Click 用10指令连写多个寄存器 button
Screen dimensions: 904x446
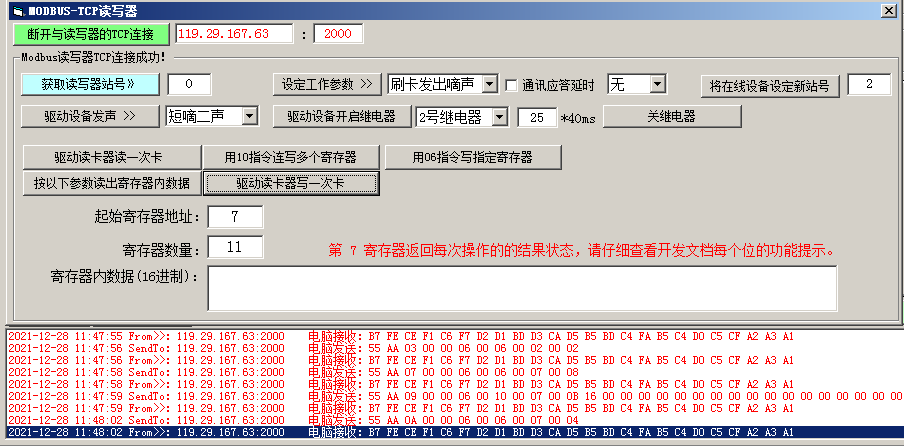click(x=290, y=158)
